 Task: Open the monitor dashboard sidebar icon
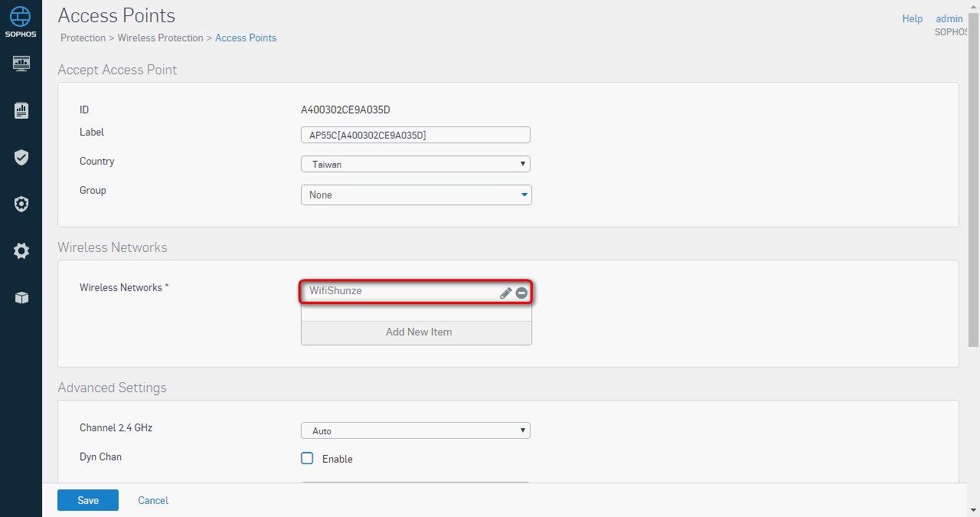point(21,63)
